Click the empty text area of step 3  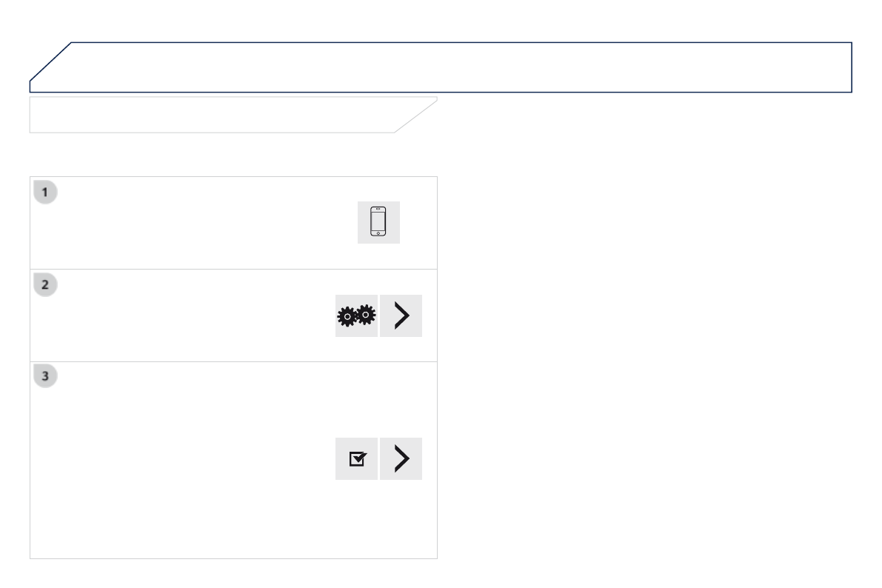coord(185,459)
